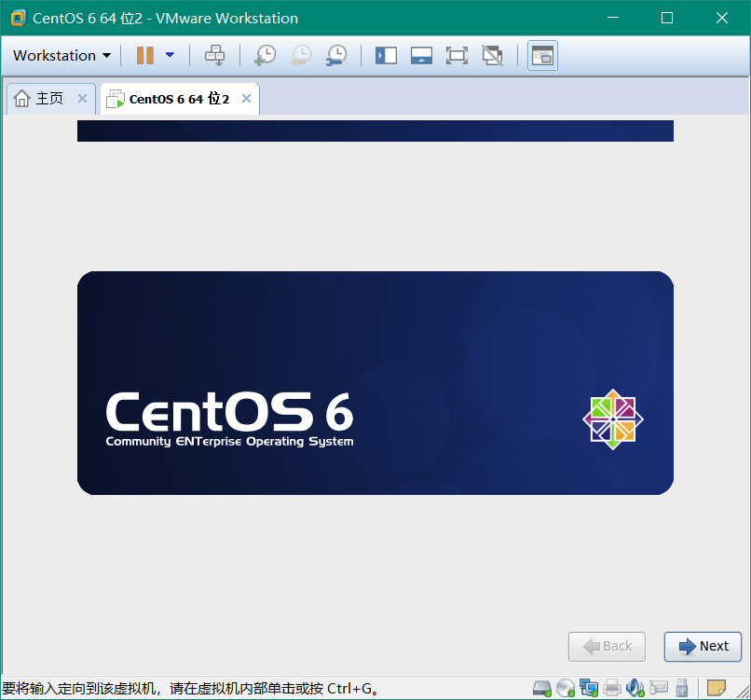Click the Send Ctrl+Alt+Del toolbar icon
Viewport: 751px width, 700px height.
[x=215, y=56]
